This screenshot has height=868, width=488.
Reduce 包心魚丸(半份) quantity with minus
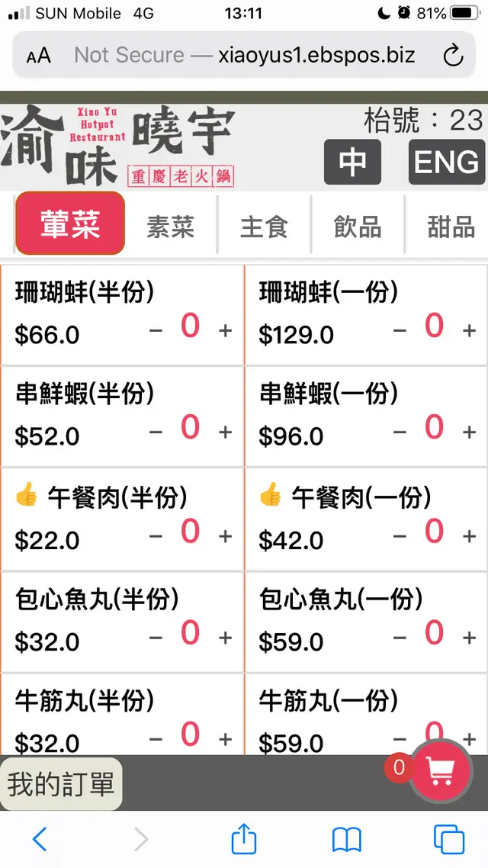[156, 638]
